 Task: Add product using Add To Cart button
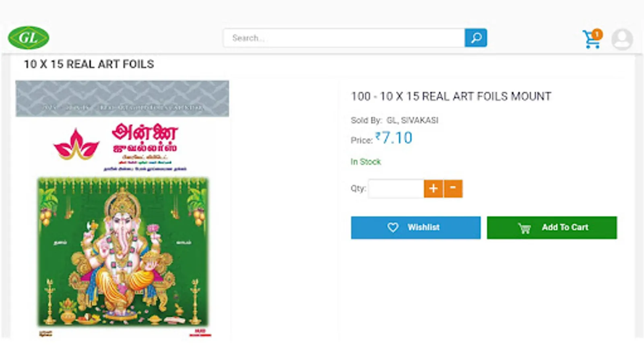[552, 228]
